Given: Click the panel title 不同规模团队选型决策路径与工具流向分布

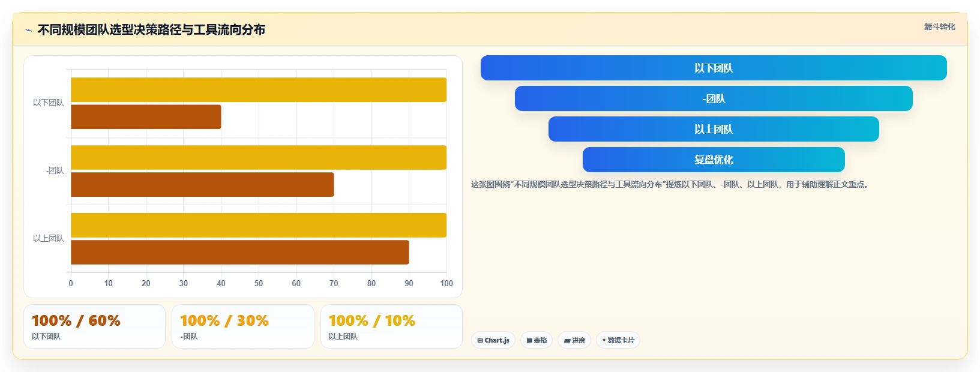Looking at the screenshot, I should tap(151, 29).
